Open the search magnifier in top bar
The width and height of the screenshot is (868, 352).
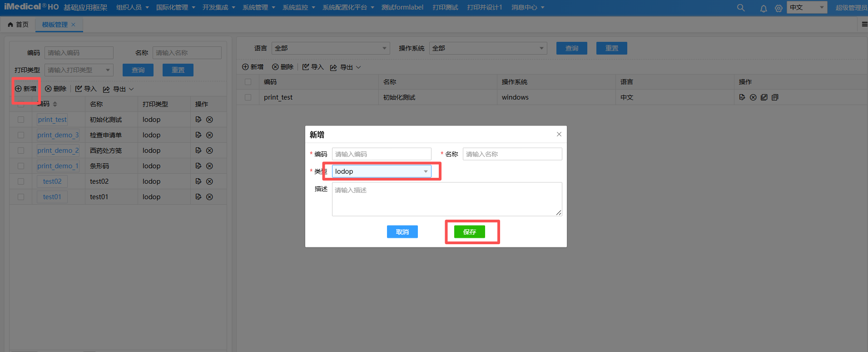(x=741, y=8)
